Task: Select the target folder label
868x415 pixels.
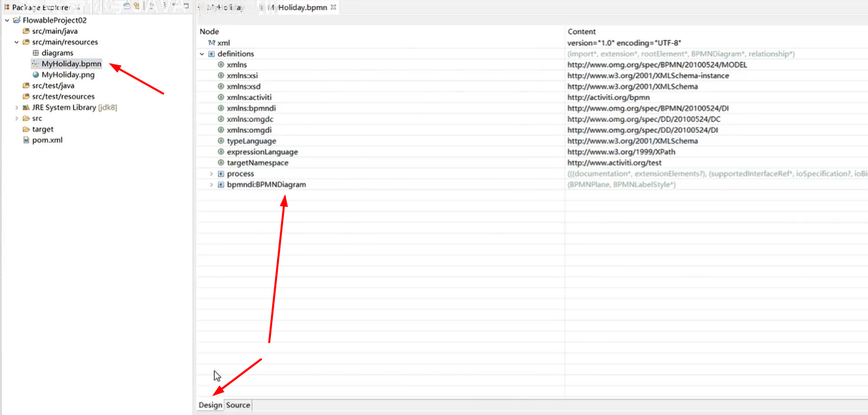Action: (42, 129)
